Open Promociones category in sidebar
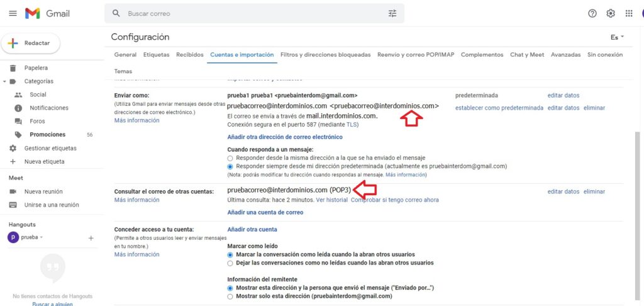644x306 pixels. pos(47,135)
